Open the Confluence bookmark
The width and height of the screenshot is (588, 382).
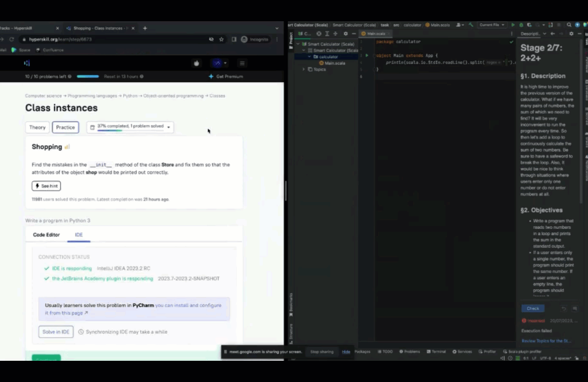(50, 50)
